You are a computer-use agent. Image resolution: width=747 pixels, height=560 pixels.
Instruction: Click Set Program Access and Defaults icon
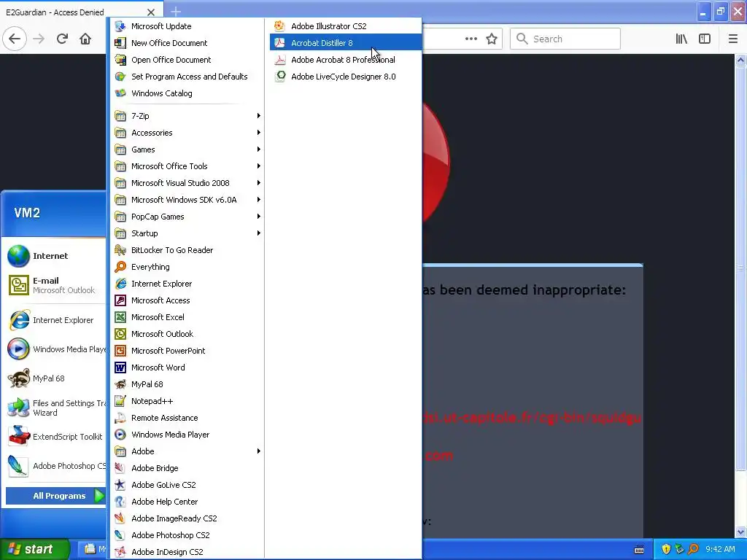[x=120, y=76]
